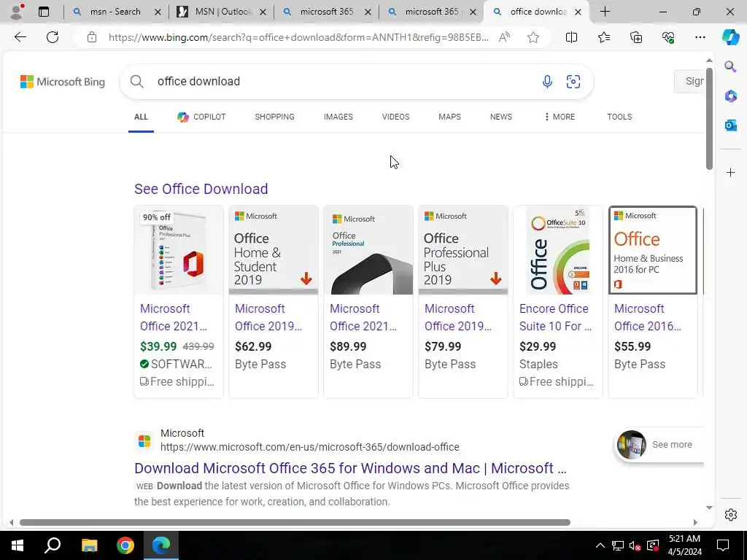Search using image camera icon
This screenshot has width=747, height=560.
(x=573, y=82)
